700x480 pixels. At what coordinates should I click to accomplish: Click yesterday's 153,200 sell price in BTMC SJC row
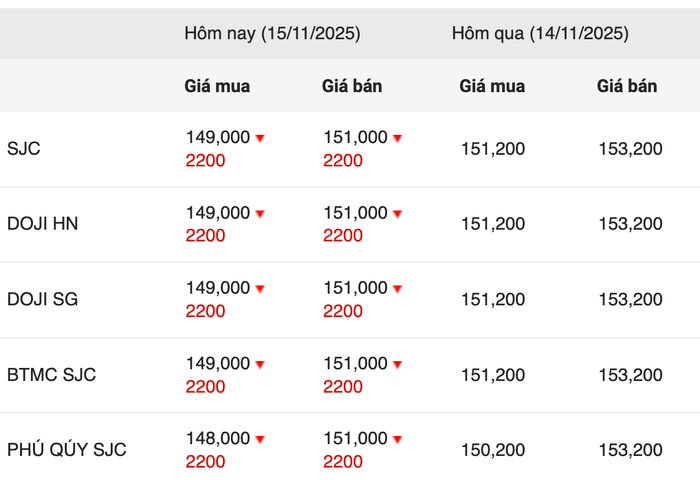point(630,375)
